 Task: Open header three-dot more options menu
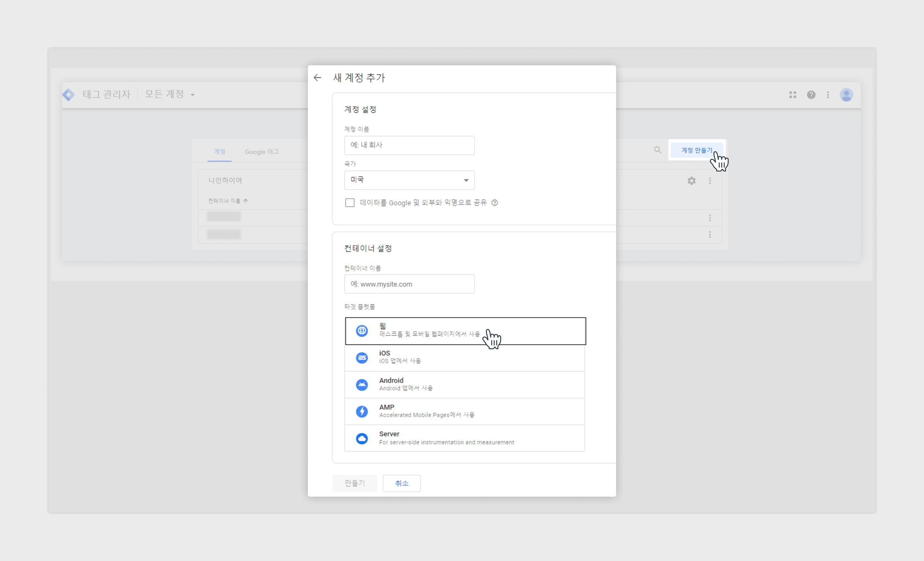pos(828,95)
